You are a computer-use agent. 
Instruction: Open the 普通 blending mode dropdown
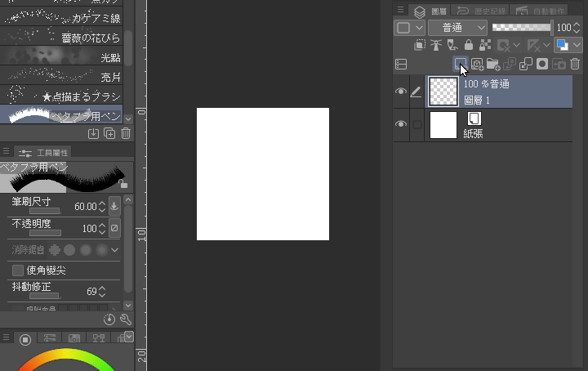tap(457, 27)
